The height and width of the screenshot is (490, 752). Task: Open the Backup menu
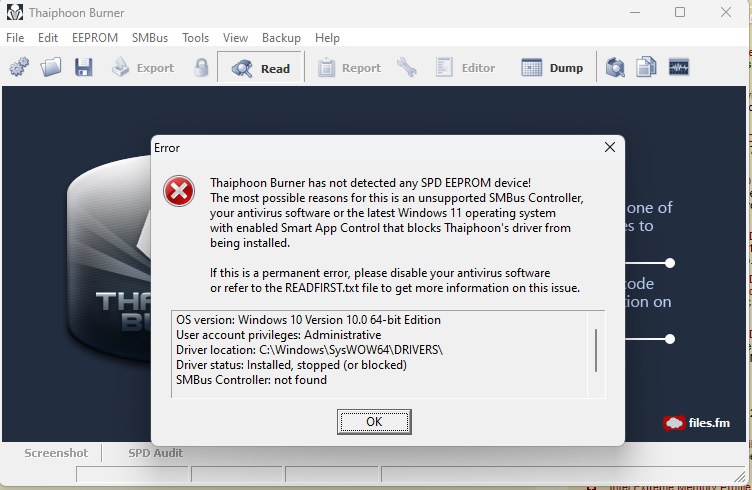281,38
